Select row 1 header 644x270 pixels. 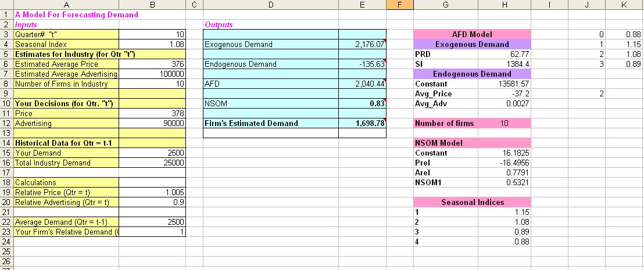6,15
